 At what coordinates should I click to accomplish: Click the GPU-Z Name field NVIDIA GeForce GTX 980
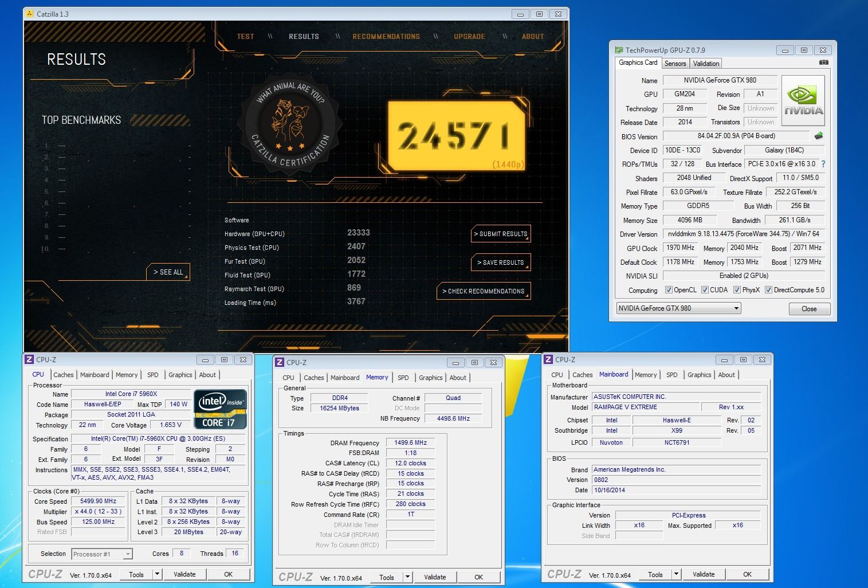click(720, 80)
